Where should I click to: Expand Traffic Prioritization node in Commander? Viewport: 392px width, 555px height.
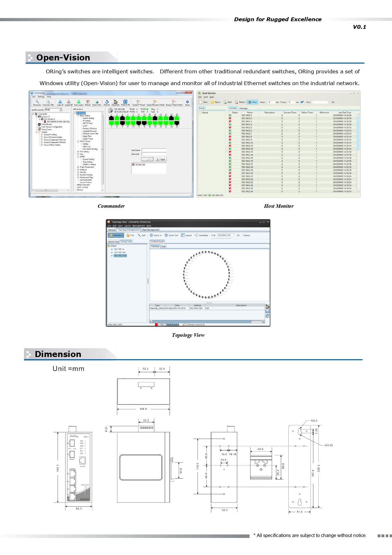(78, 167)
